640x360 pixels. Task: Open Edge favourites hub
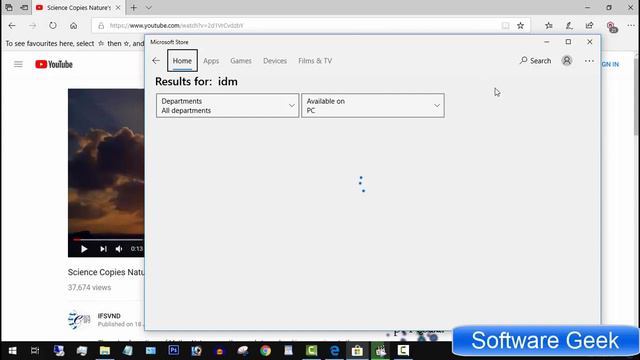point(549,25)
